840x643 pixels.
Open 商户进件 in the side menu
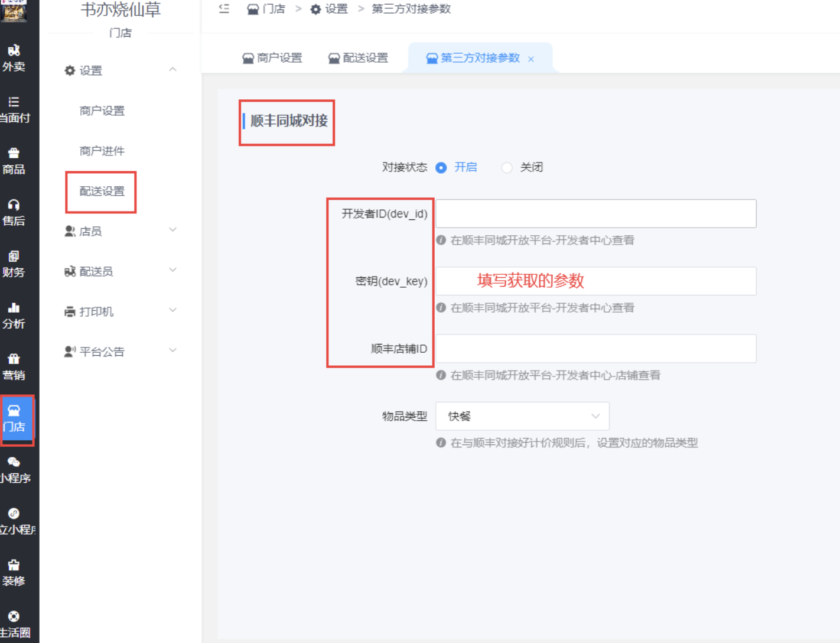pos(102,151)
